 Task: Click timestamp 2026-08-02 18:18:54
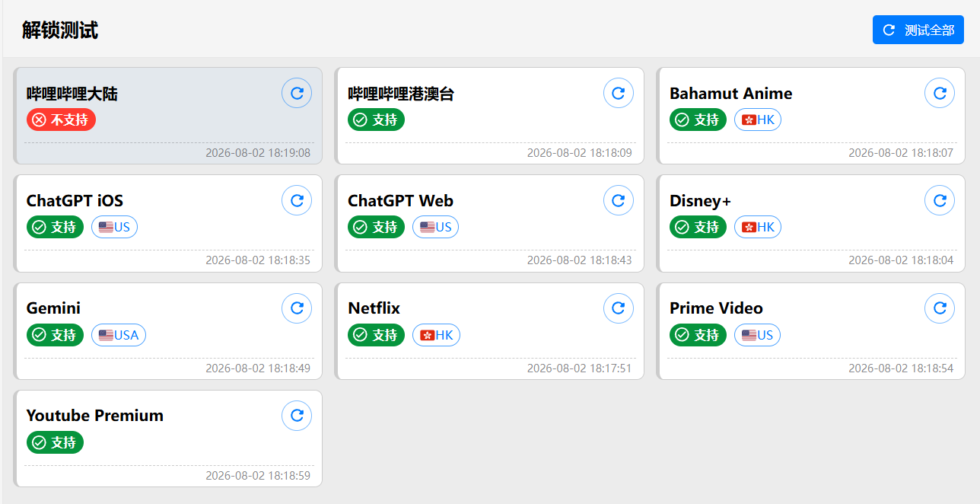pos(901,368)
